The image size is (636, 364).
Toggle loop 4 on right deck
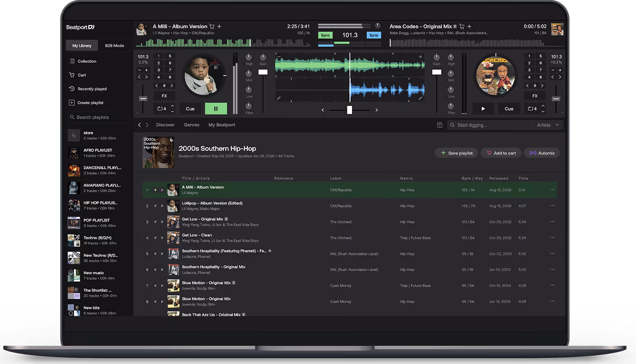(x=532, y=108)
